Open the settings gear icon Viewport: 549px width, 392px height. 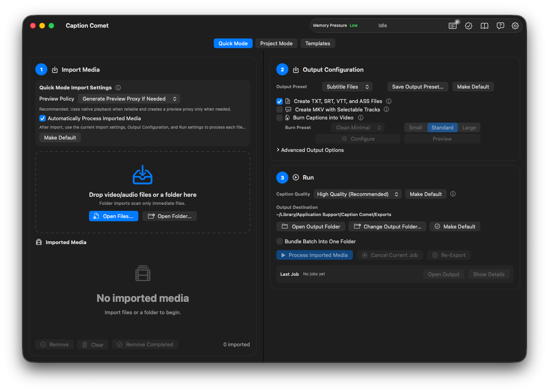pos(515,26)
